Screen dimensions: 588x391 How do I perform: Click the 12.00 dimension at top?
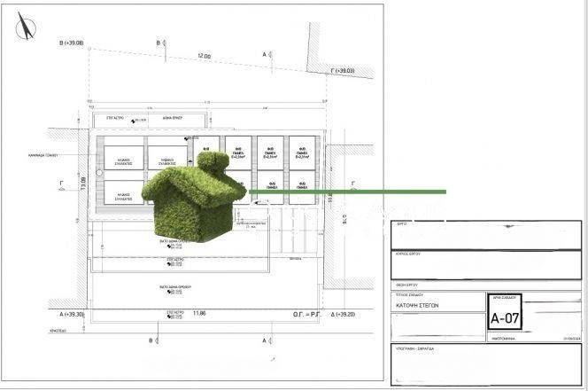[205, 57]
